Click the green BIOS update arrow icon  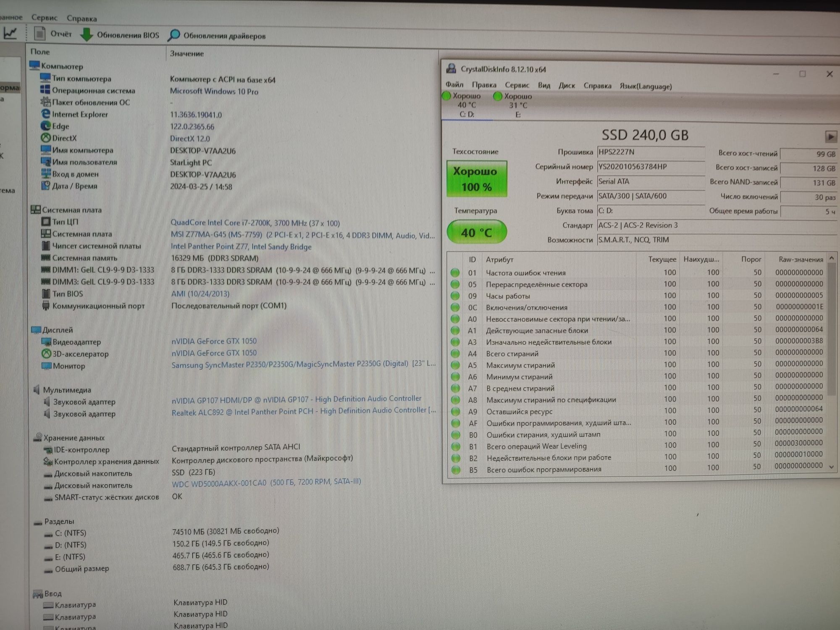click(x=87, y=35)
